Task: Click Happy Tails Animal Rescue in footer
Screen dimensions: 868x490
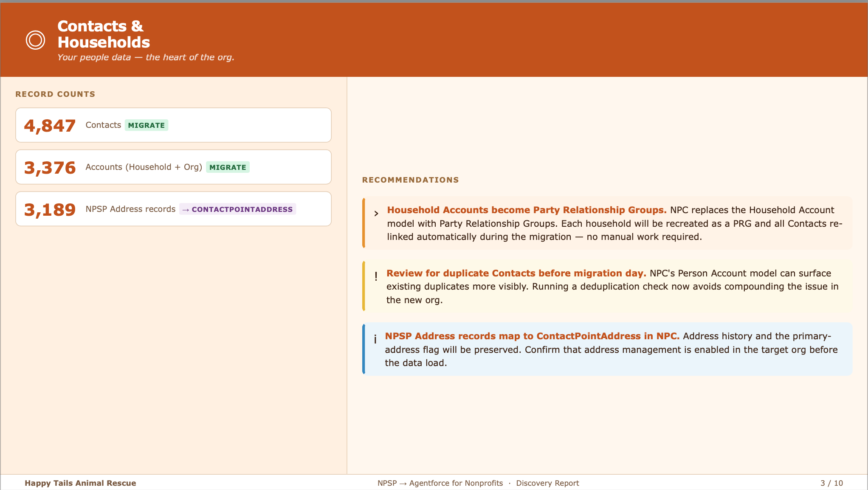Action: click(x=80, y=483)
